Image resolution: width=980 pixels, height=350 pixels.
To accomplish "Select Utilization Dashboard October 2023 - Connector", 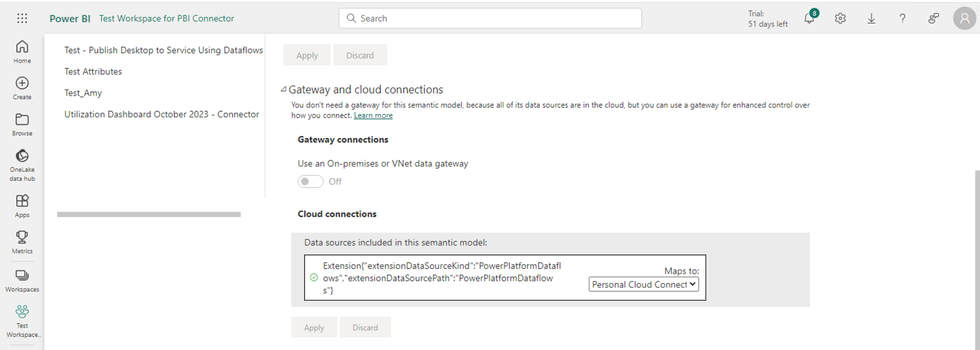I will pos(162,114).
